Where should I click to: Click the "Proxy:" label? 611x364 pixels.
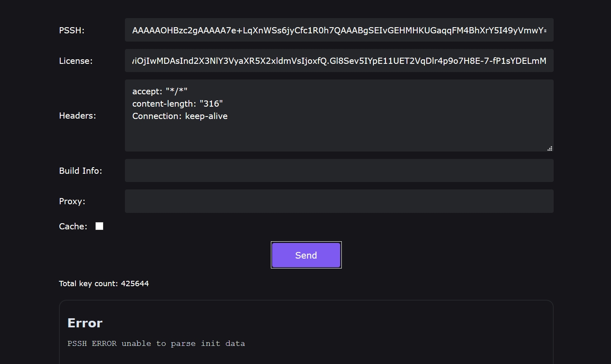point(72,201)
